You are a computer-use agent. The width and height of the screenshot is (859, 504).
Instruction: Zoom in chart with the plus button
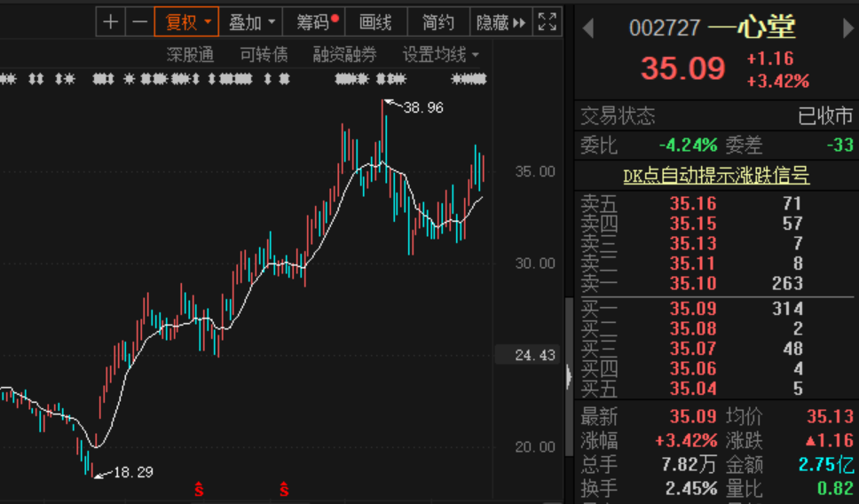point(111,22)
